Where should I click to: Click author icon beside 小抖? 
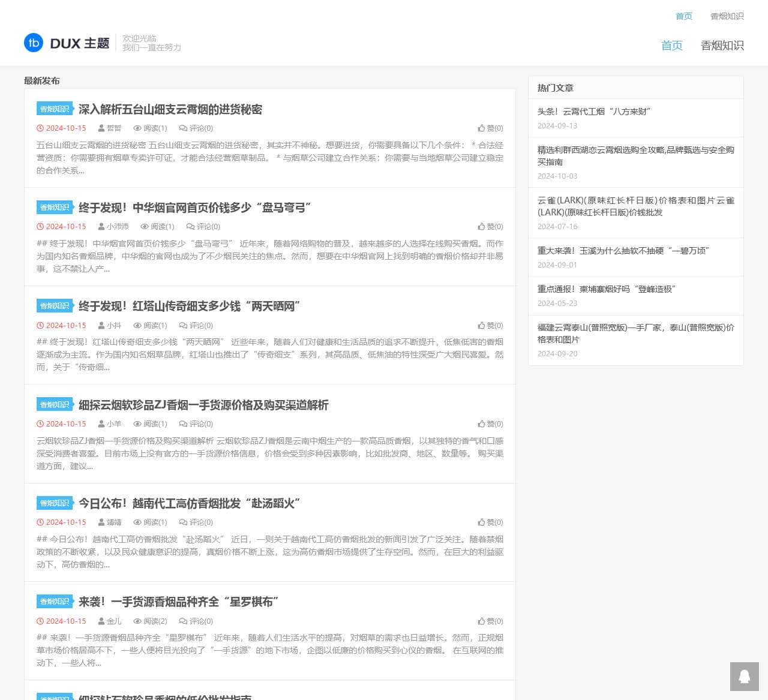click(x=101, y=326)
